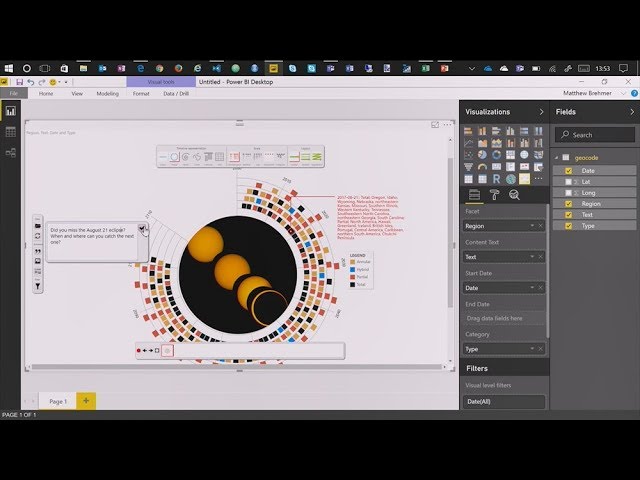Viewport: 640px width, 480px height.
Task: Check the Lat field checkbox
Action: coord(569,182)
